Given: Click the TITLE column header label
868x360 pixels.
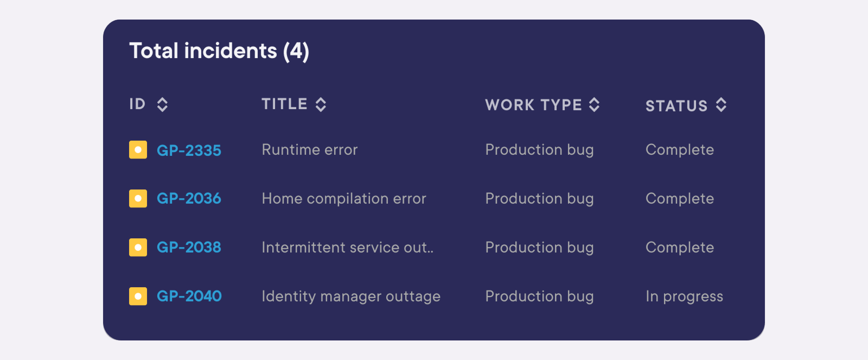Looking at the screenshot, I should tap(284, 104).
